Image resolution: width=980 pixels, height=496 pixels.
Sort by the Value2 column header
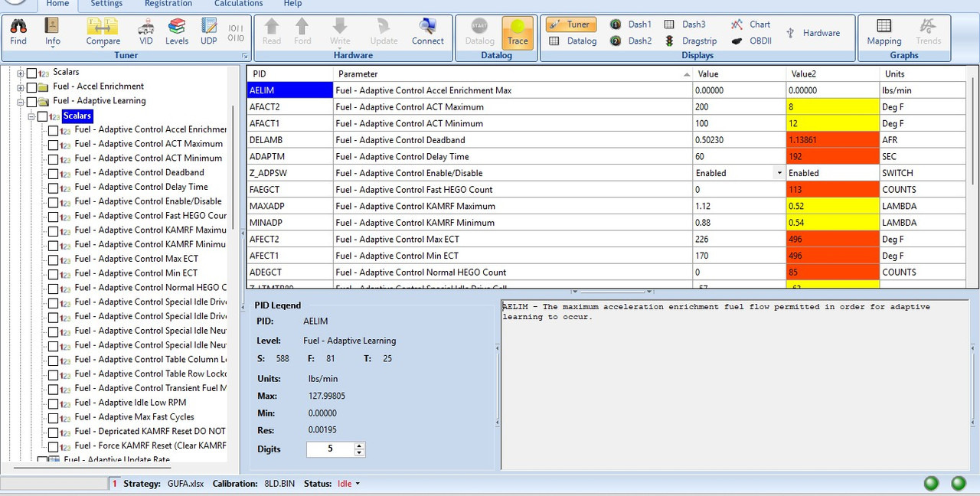tap(833, 74)
